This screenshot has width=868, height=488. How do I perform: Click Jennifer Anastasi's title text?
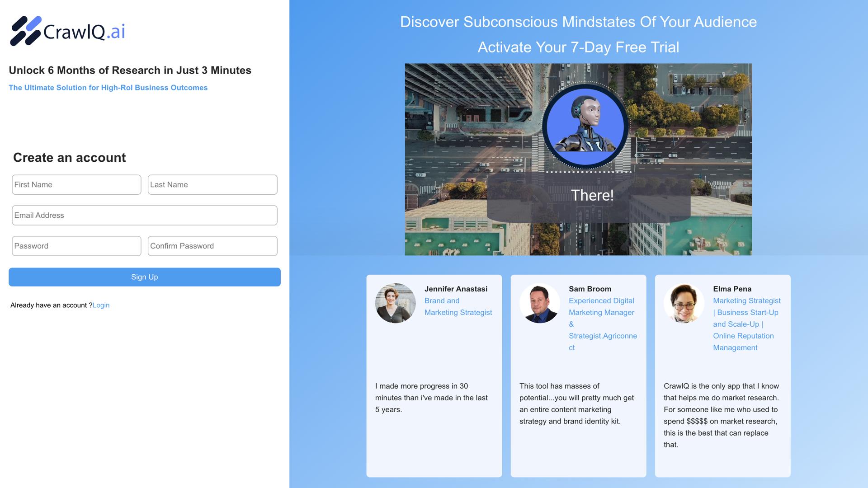click(x=458, y=307)
